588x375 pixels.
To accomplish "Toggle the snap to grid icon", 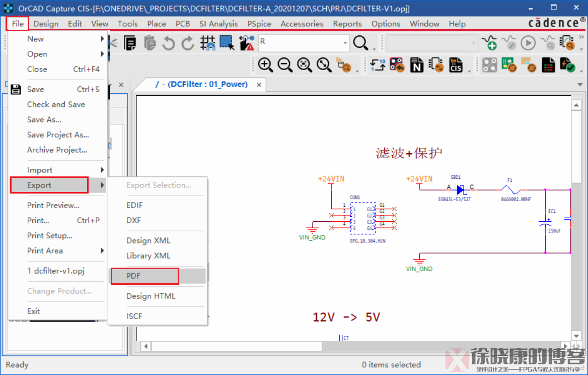I will [208, 43].
